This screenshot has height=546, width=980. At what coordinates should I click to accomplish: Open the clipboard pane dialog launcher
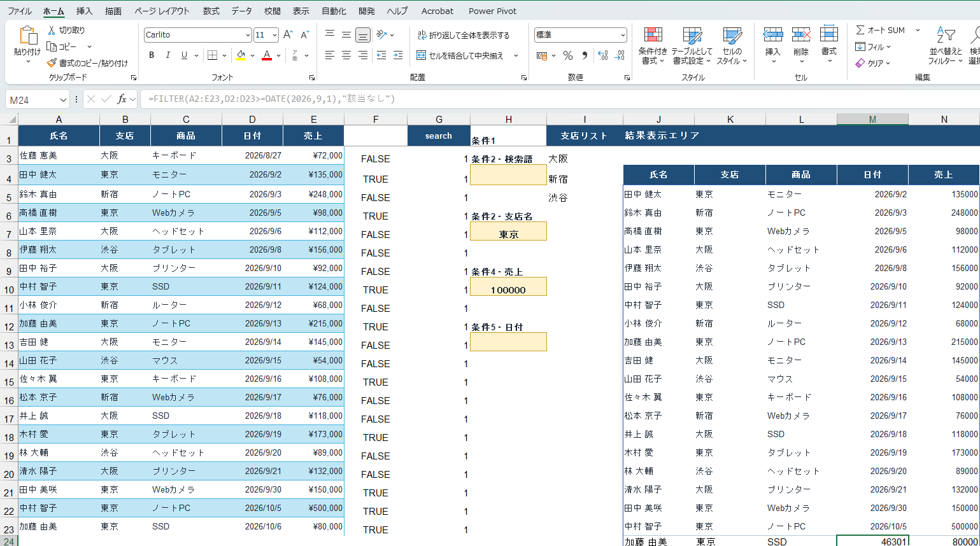134,78
